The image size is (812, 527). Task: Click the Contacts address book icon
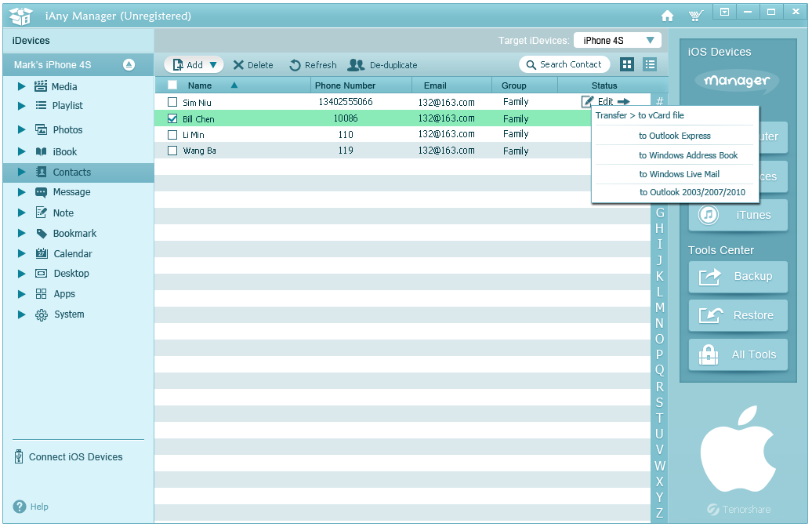(41, 172)
